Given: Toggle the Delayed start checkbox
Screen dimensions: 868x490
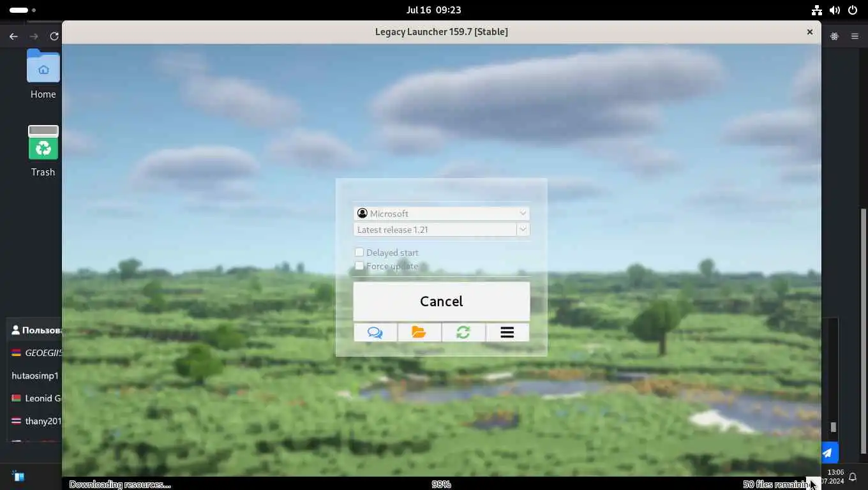Looking at the screenshot, I should click(359, 253).
